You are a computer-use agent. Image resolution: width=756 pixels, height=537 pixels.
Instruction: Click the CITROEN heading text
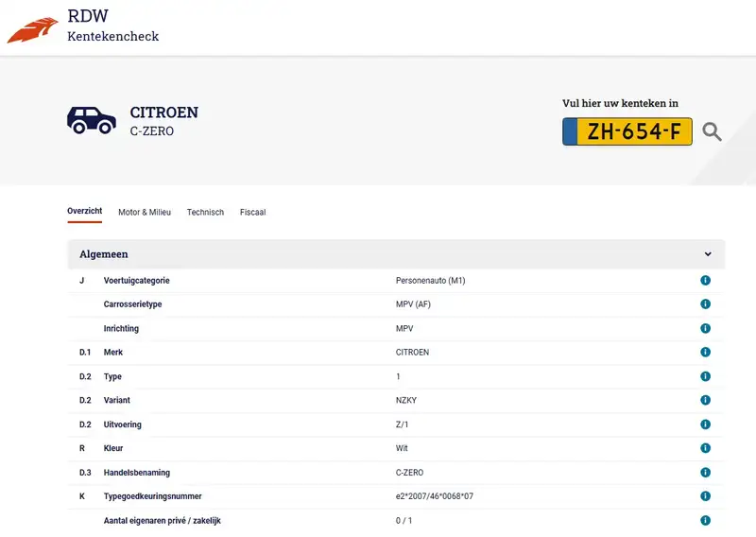coord(163,112)
